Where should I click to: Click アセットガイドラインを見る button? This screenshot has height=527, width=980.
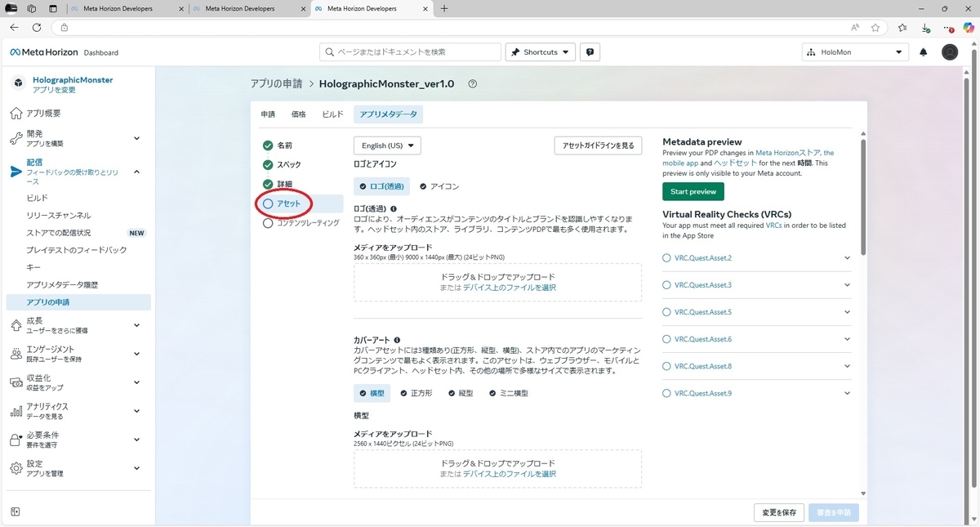[598, 145]
